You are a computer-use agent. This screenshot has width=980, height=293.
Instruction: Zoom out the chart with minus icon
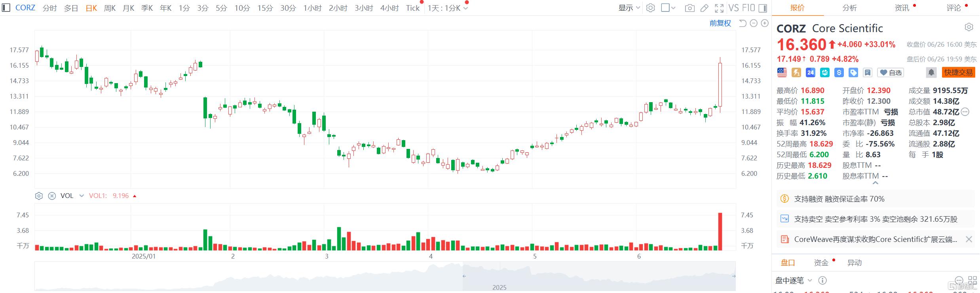pos(754,23)
